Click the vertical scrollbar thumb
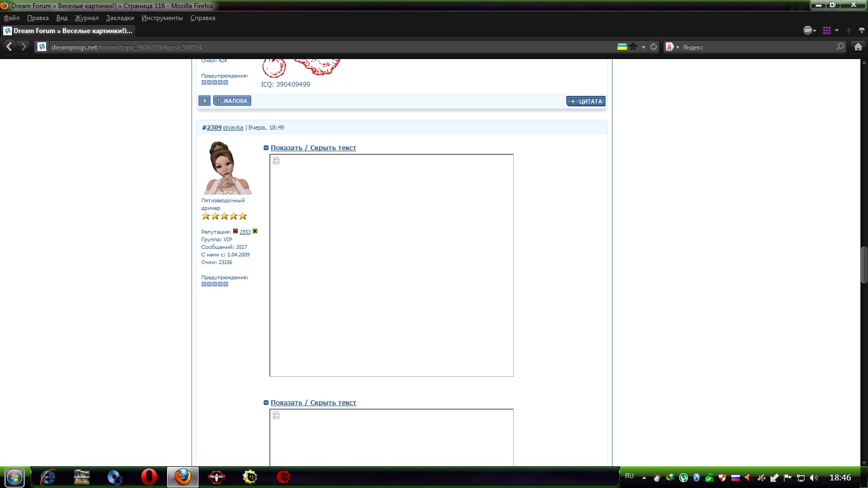 864,265
